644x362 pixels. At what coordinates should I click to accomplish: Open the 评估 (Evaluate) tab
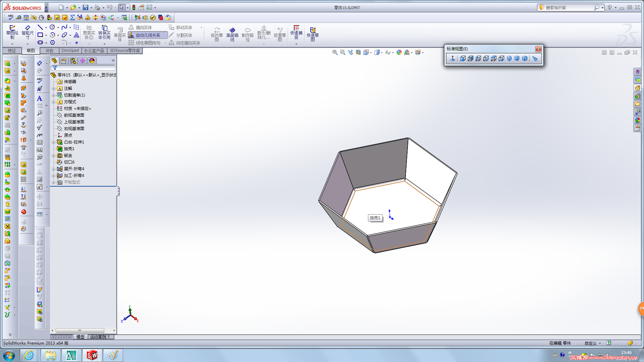(49, 51)
